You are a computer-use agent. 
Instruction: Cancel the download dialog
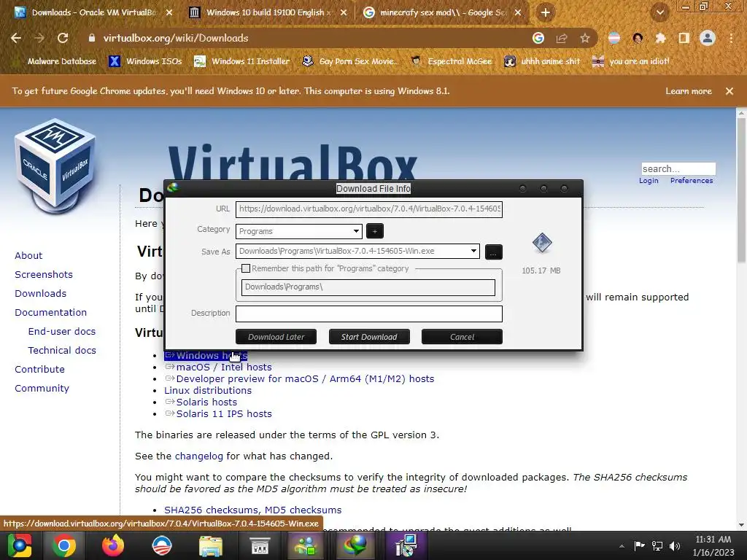pos(462,337)
